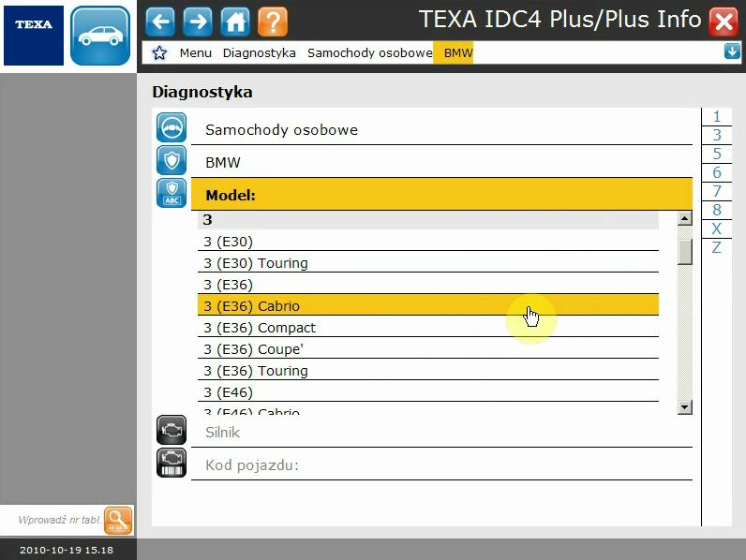Click the forward arrow navigation button

197,21
